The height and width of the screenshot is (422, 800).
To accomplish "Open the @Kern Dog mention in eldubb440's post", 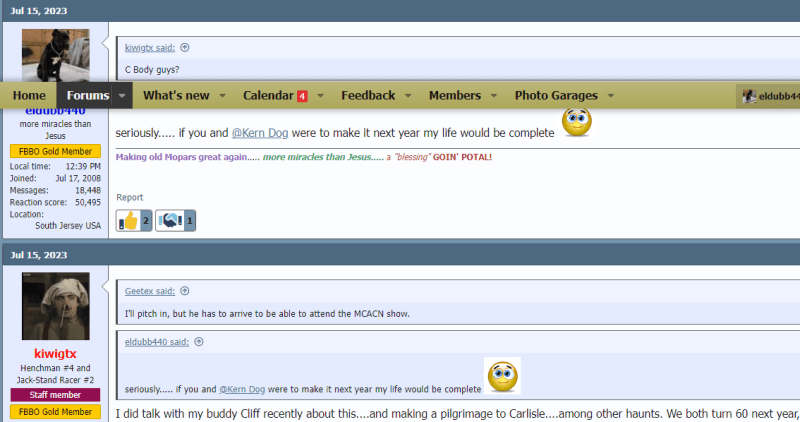I will 260,133.
